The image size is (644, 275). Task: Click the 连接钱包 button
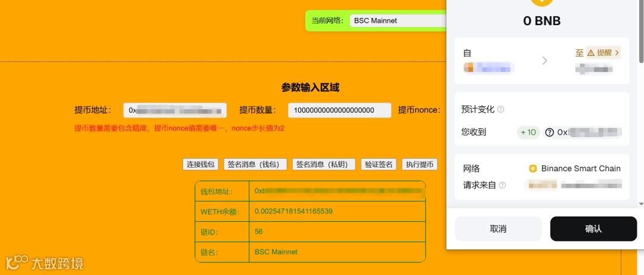pos(201,165)
